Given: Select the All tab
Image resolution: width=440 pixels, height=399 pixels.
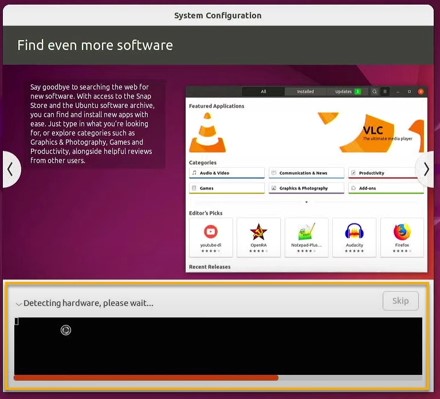Looking at the screenshot, I should (x=263, y=91).
